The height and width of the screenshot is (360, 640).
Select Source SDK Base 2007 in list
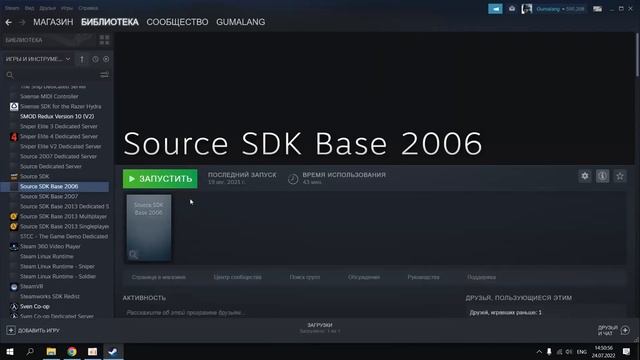pos(49,196)
